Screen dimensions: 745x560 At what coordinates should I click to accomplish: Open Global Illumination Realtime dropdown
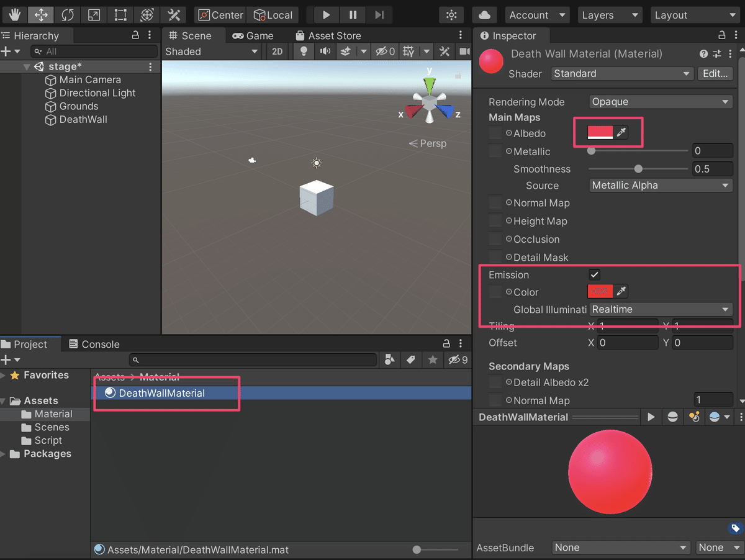point(661,309)
